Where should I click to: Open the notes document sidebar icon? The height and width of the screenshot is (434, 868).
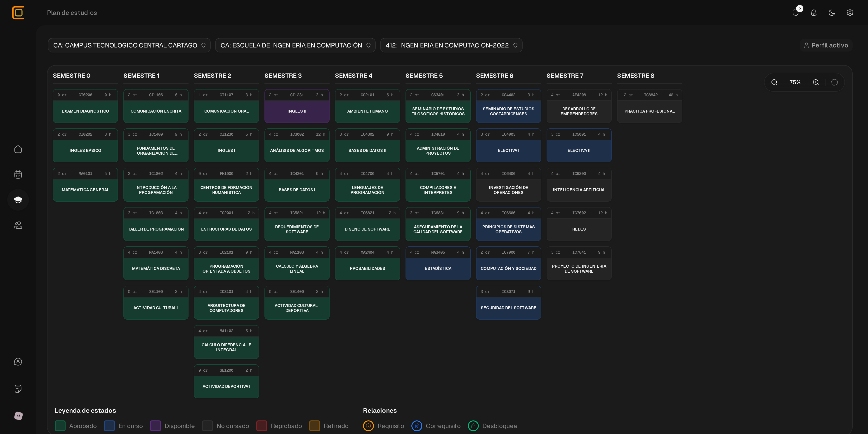tap(18, 389)
